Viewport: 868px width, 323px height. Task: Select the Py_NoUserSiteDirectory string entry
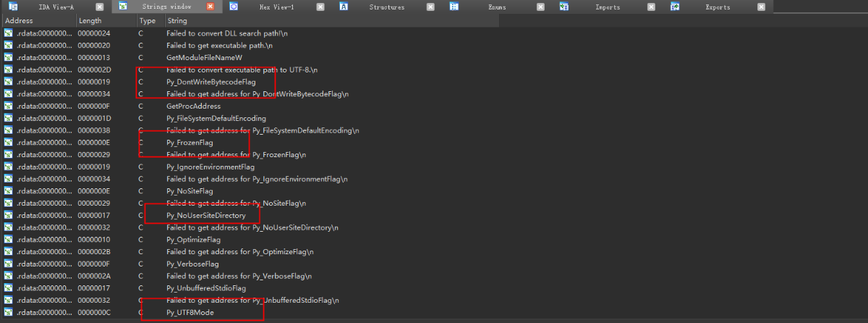pos(206,216)
